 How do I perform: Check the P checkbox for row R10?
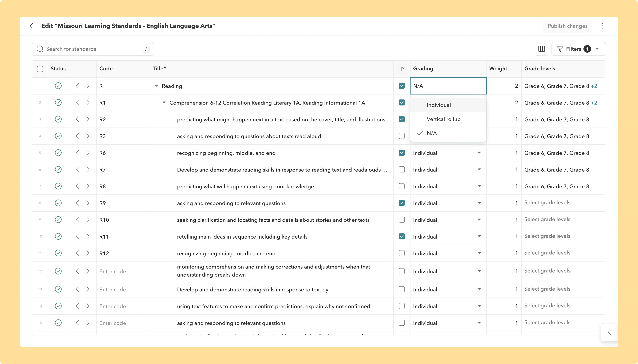click(402, 220)
